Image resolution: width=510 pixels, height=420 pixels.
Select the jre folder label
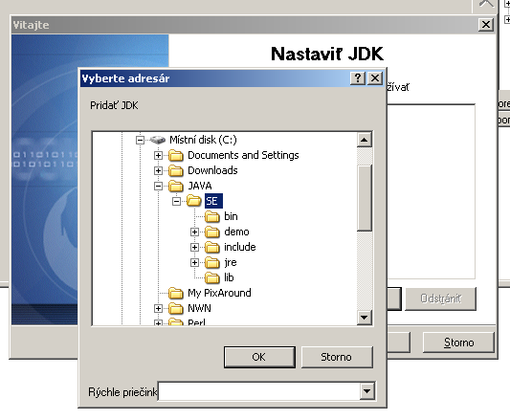231,262
